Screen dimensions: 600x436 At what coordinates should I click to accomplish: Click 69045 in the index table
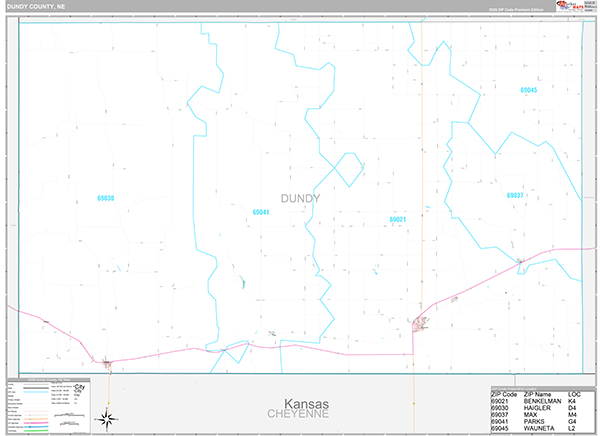pos(500,428)
